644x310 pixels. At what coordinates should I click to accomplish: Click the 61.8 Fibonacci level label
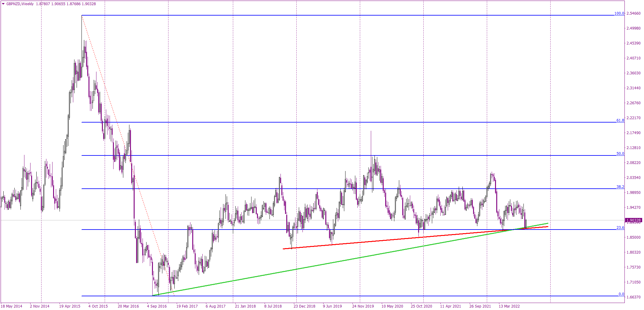coord(620,120)
